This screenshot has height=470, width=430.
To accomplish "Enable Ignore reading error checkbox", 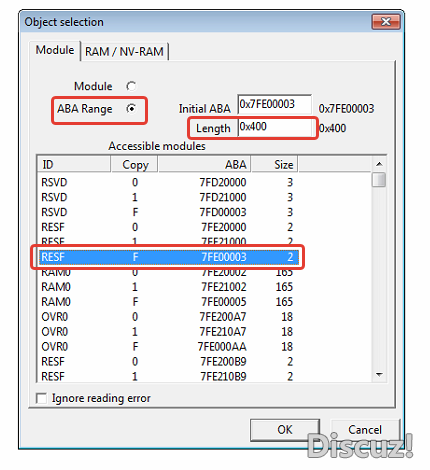I will click(41, 398).
